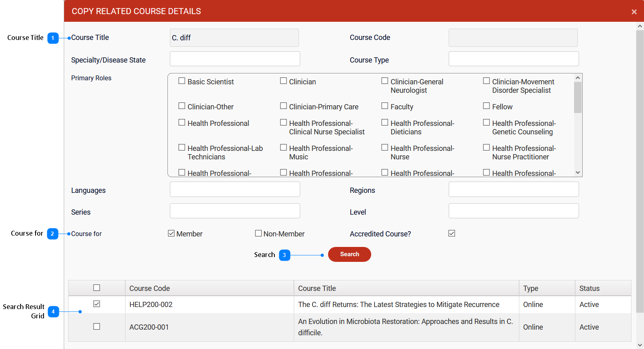Check Clinician-General Neurologist role
This screenshot has width=644, height=349.
pyautogui.click(x=385, y=81)
